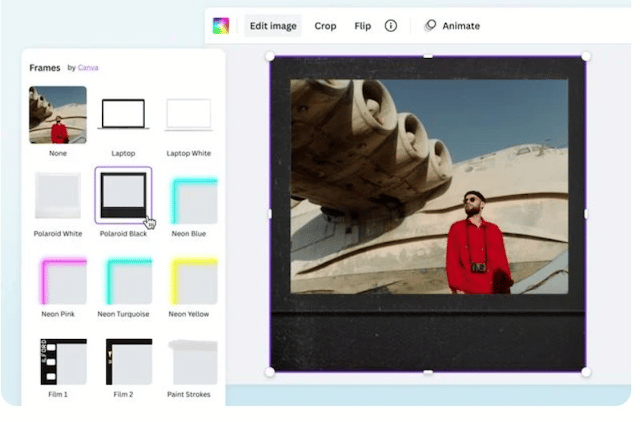This screenshot has width=640, height=422.
Task: Click the info circle icon
Action: tap(391, 26)
